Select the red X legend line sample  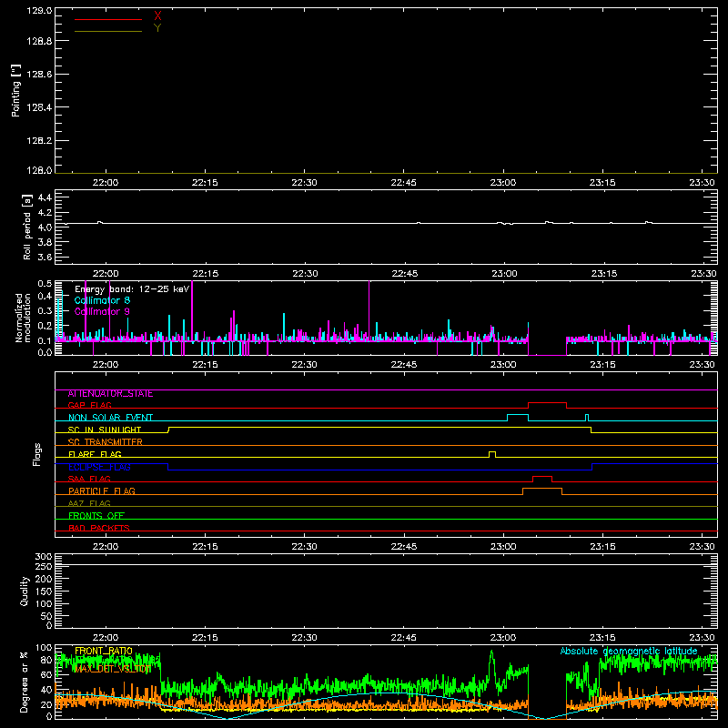tap(108, 19)
